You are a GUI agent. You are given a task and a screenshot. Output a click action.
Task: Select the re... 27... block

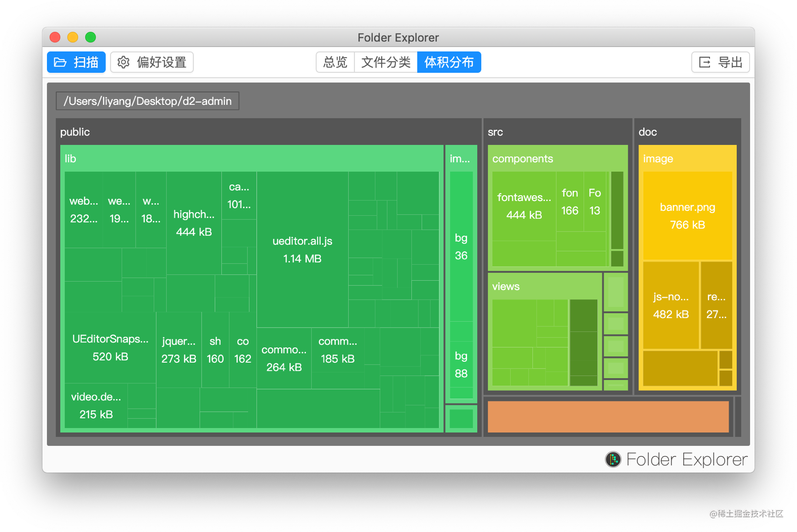[716, 306]
